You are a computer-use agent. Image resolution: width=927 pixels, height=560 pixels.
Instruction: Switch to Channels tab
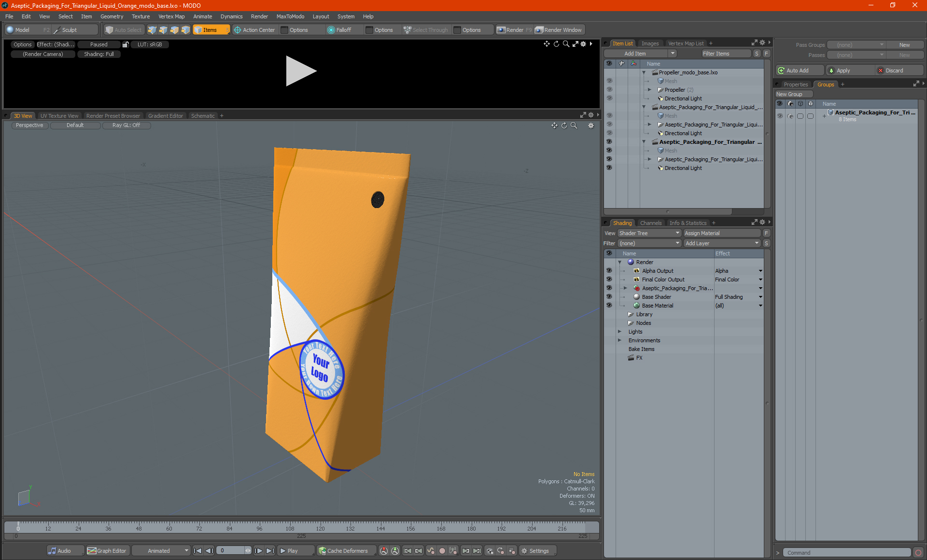click(650, 223)
